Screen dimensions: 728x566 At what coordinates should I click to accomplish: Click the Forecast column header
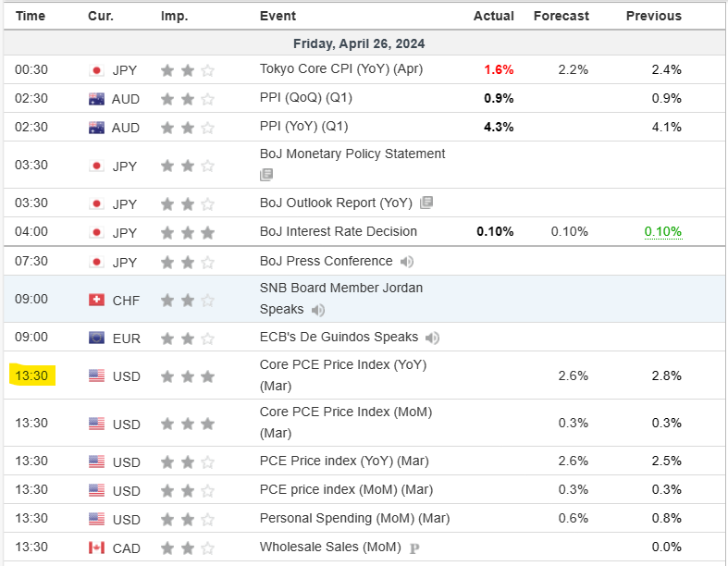click(x=561, y=16)
